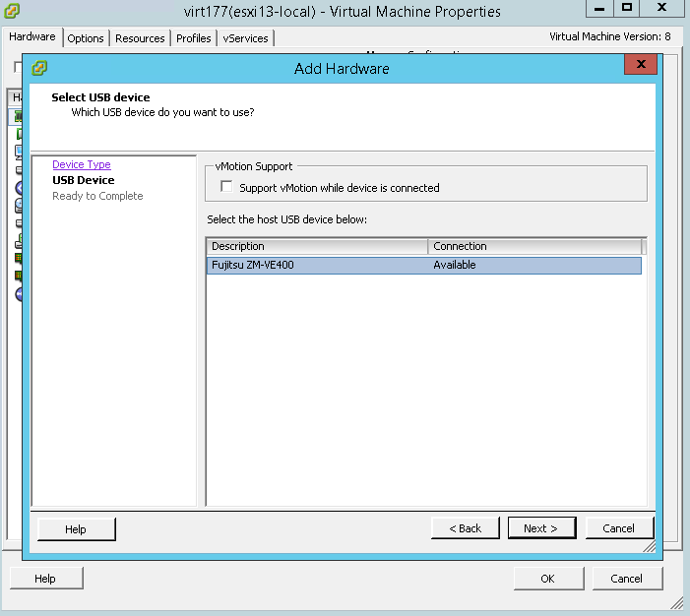Minimize the Virtual Machine Properties window

pos(599,8)
